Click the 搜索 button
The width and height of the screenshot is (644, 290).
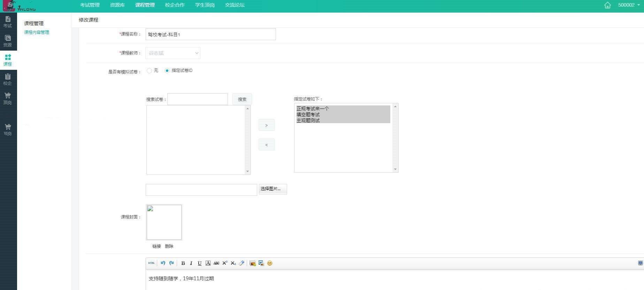(x=242, y=99)
